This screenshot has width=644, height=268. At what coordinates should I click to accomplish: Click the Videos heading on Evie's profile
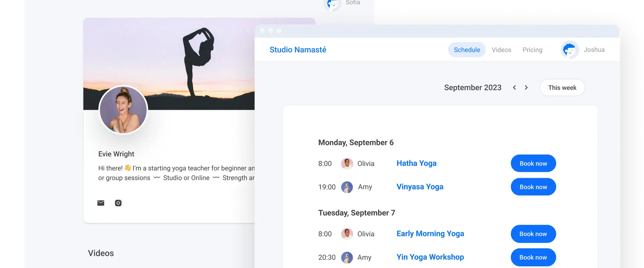click(x=101, y=253)
